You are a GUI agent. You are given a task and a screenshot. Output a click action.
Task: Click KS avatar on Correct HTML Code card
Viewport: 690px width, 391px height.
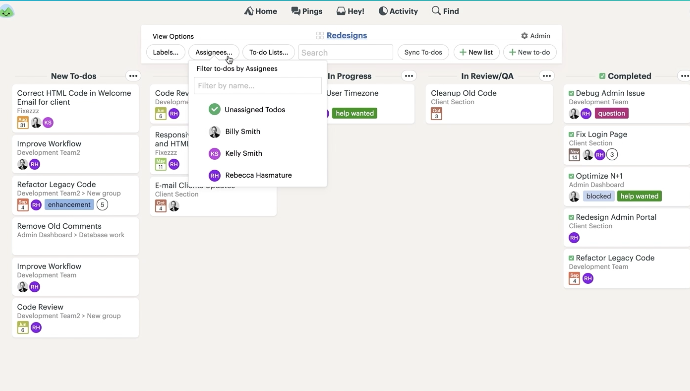pyautogui.click(x=48, y=123)
